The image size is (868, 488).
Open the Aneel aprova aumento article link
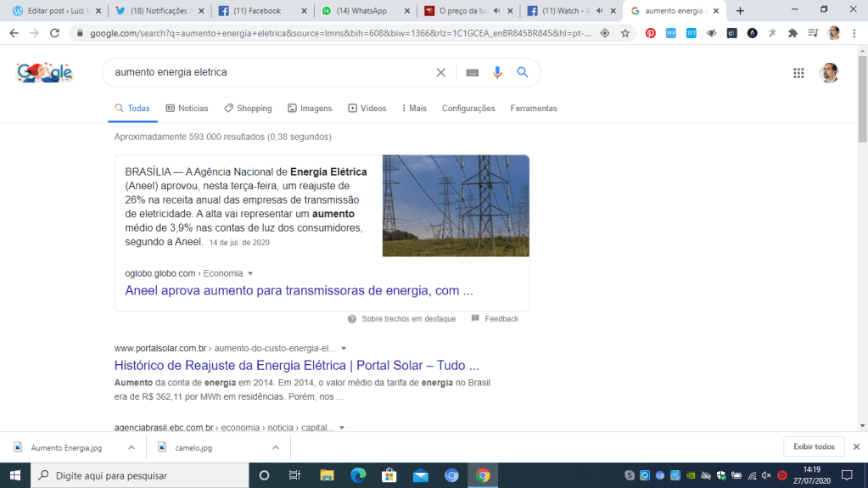coord(299,290)
